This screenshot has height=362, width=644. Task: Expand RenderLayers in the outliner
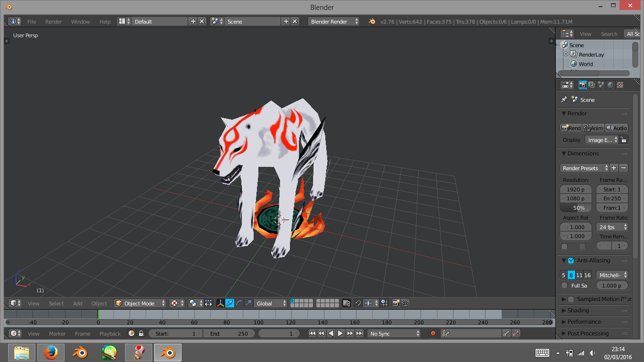(x=566, y=54)
